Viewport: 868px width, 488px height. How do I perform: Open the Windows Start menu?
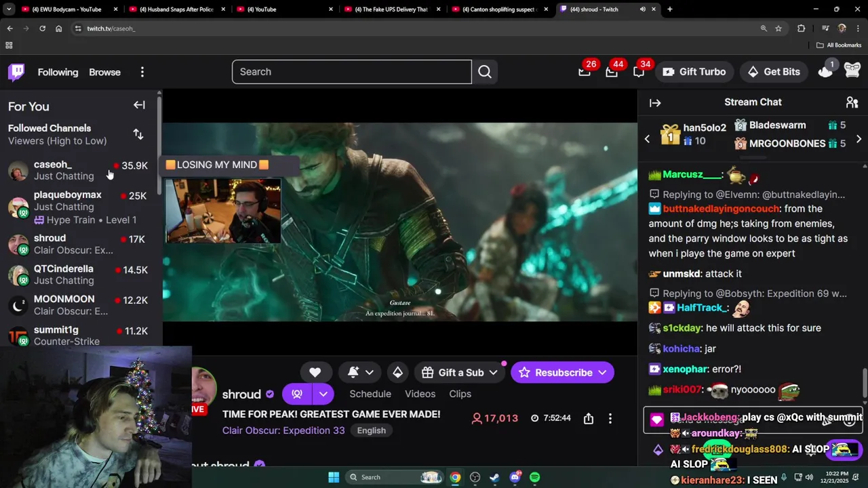334,477
